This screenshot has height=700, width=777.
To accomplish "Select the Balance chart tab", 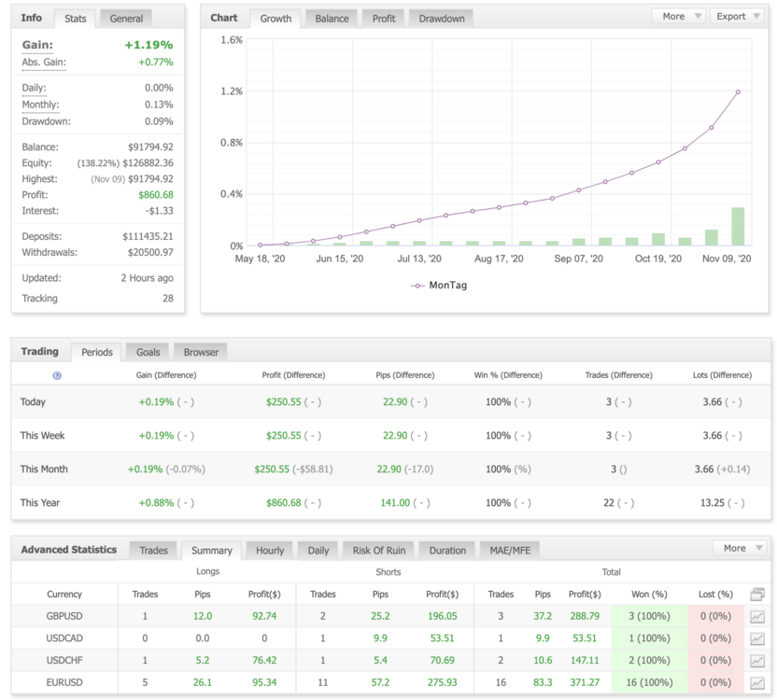I will click(x=332, y=19).
